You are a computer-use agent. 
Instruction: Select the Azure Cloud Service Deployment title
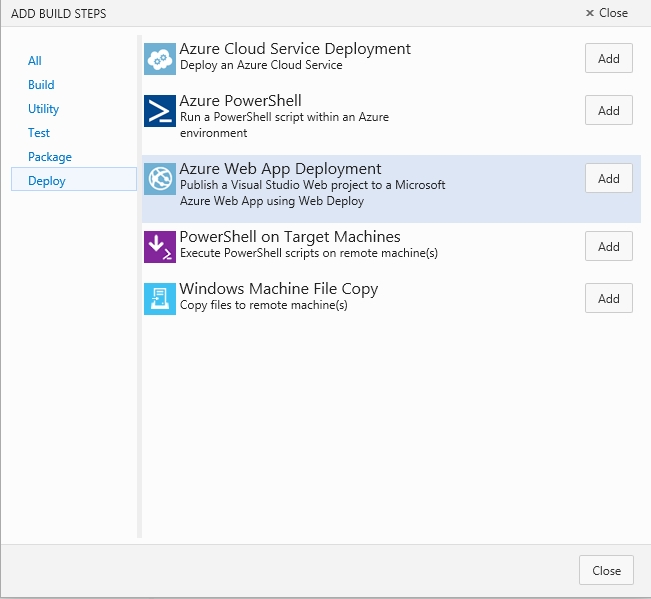click(295, 49)
